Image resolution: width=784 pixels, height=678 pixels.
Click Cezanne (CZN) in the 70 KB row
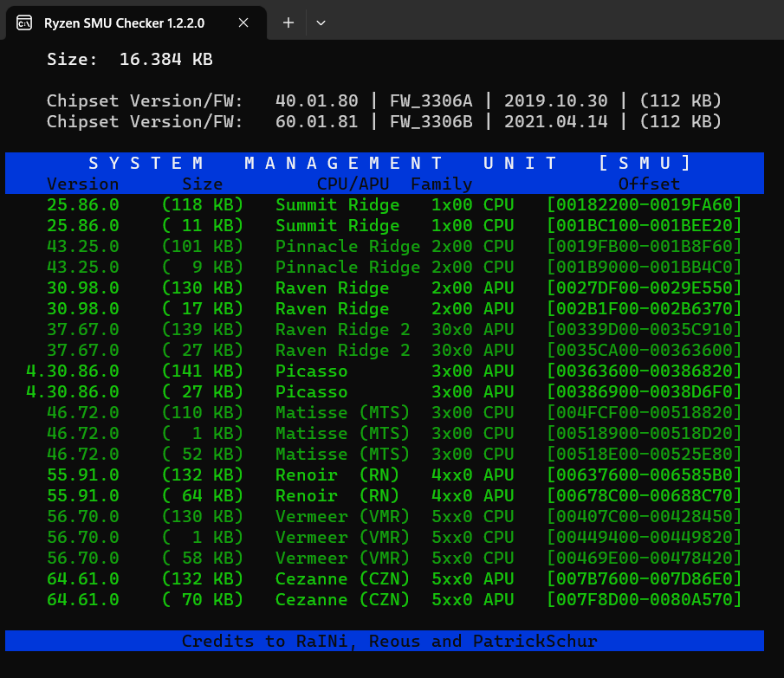coord(342,600)
